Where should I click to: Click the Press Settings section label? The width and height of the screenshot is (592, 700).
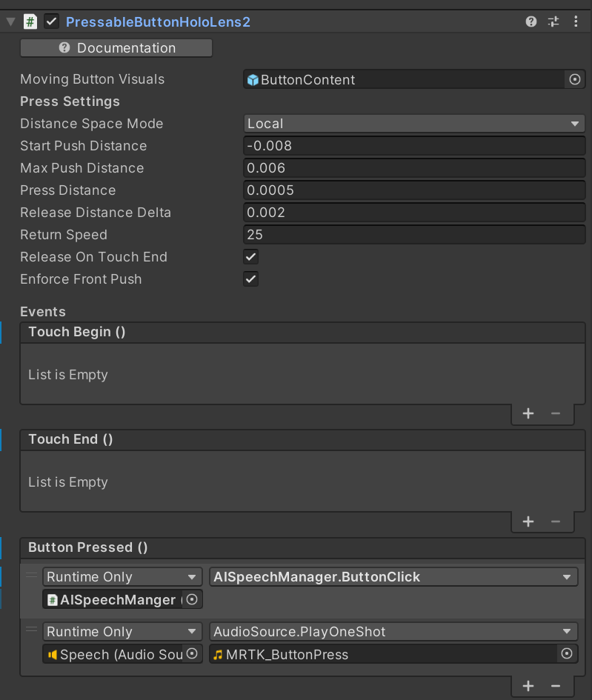click(x=70, y=101)
